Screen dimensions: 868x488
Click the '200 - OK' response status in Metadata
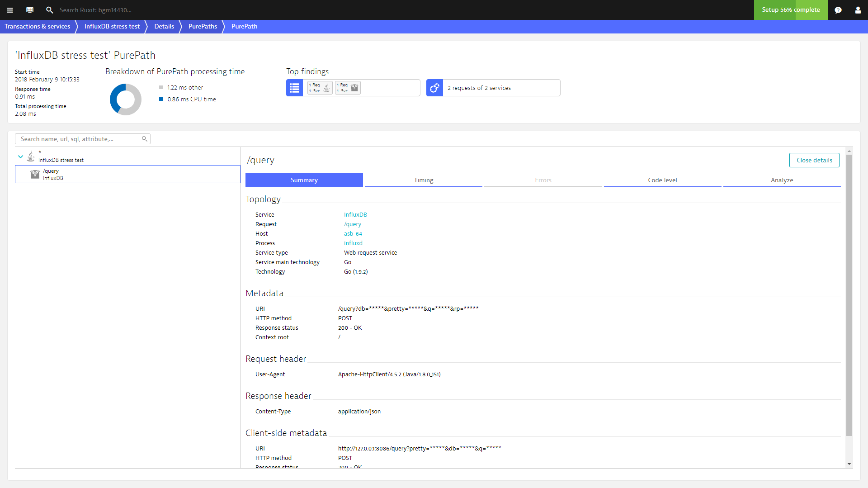[350, 328]
